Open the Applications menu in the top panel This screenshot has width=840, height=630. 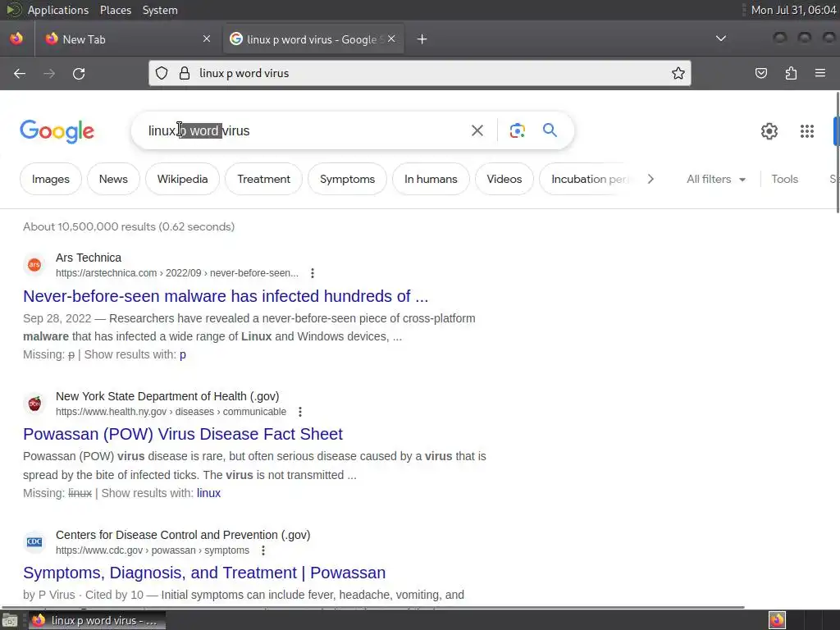[58, 10]
